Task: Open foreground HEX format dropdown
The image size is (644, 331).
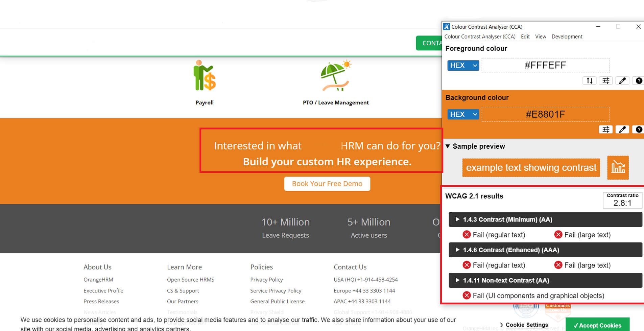Action: 463,66
